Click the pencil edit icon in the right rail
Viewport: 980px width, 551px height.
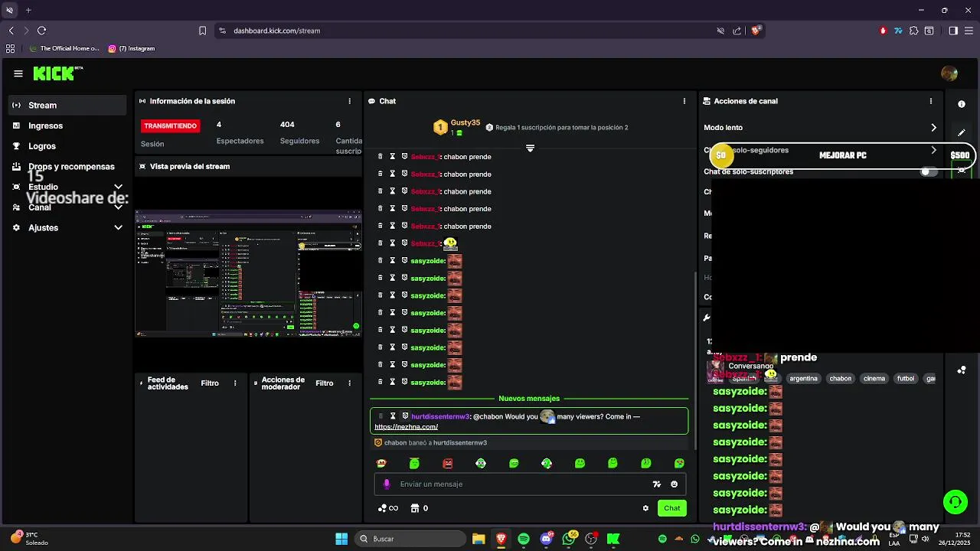(x=962, y=133)
